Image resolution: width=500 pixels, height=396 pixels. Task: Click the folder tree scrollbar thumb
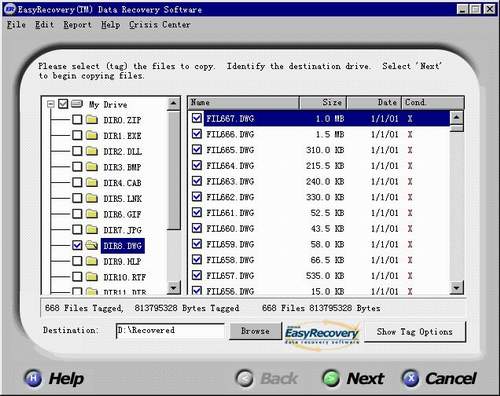pyautogui.click(x=173, y=170)
